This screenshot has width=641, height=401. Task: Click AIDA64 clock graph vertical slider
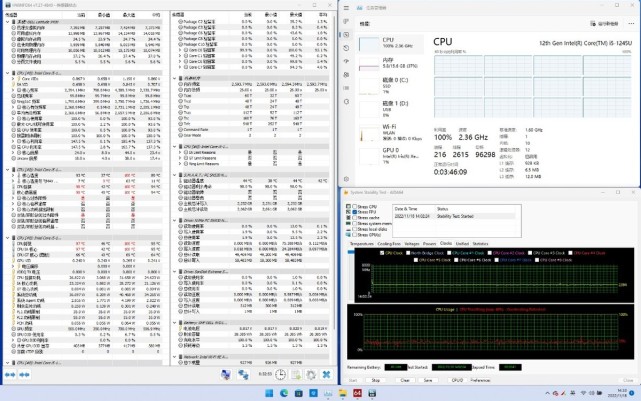350,252
